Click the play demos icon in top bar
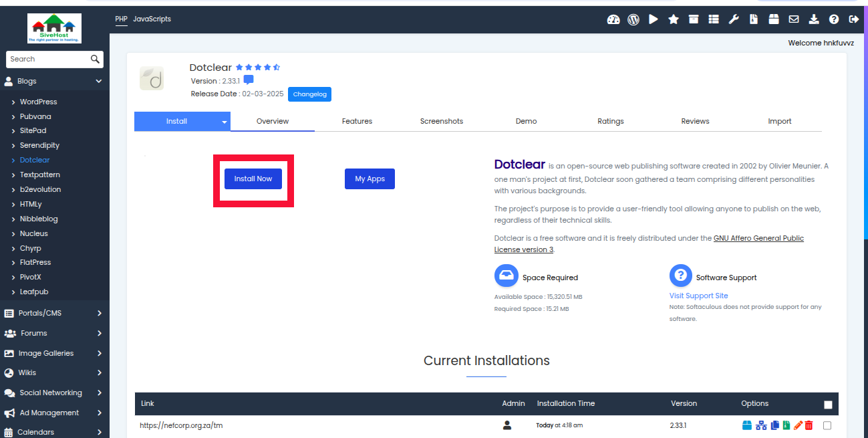Screen dimensions: 868x438 (x=654, y=19)
